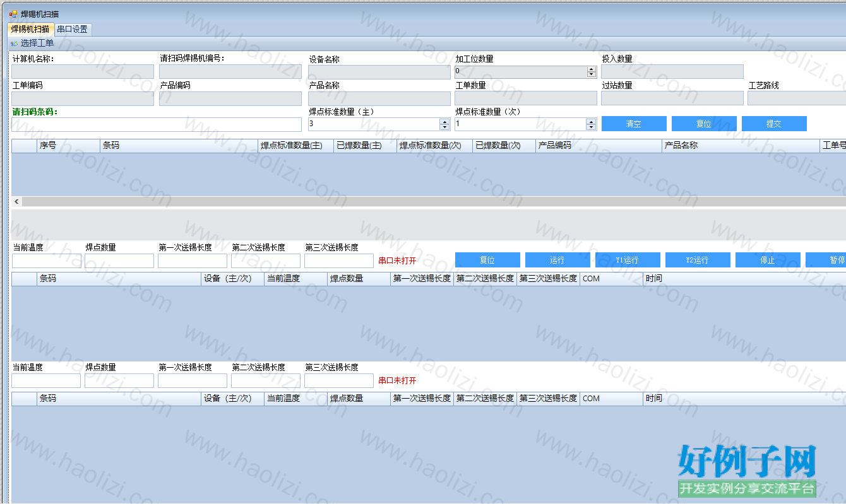The width and height of the screenshot is (846, 504).
Task: Click the 复位 button between 清空 and 提交
Action: coord(704,124)
